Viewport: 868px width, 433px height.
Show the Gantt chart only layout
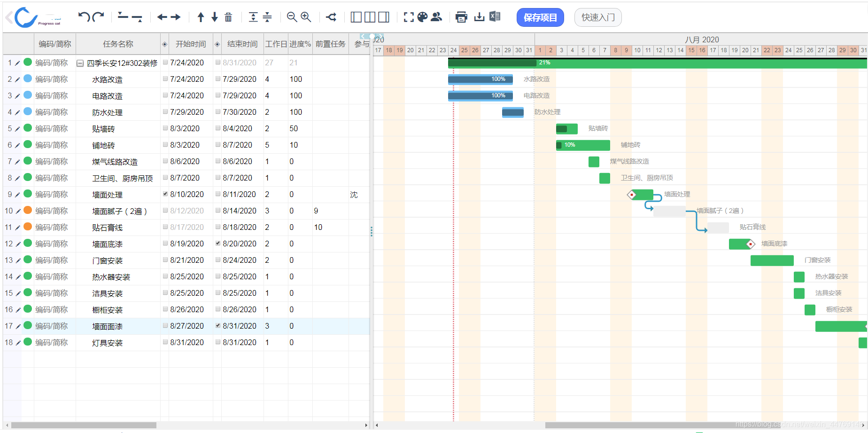click(384, 17)
